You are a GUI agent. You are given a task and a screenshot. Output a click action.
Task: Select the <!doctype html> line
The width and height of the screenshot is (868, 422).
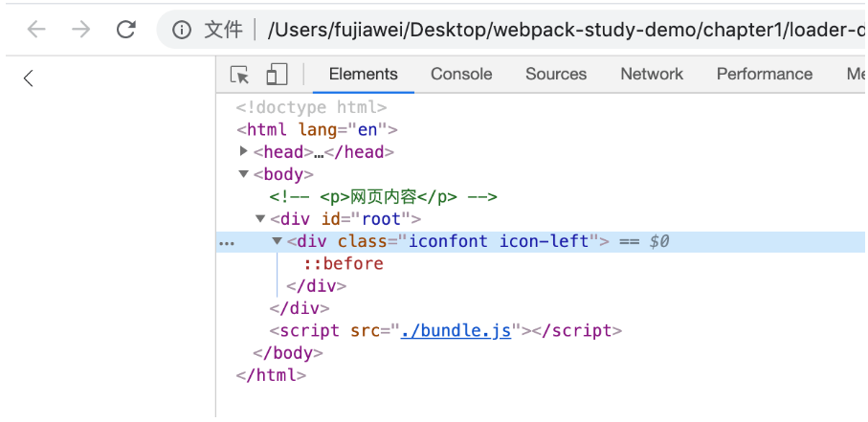point(311,107)
